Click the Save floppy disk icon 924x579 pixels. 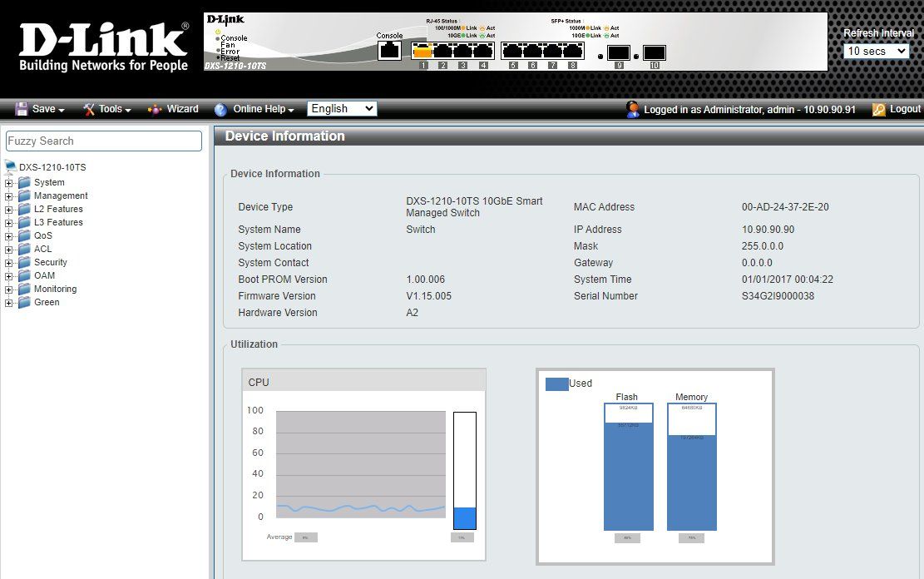click(22, 109)
